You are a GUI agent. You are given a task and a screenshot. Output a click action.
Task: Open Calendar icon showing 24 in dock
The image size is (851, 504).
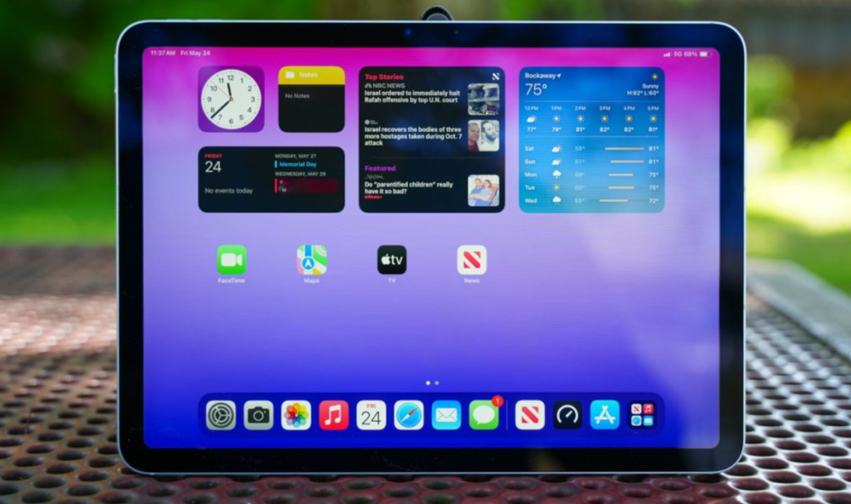(x=371, y=415)
